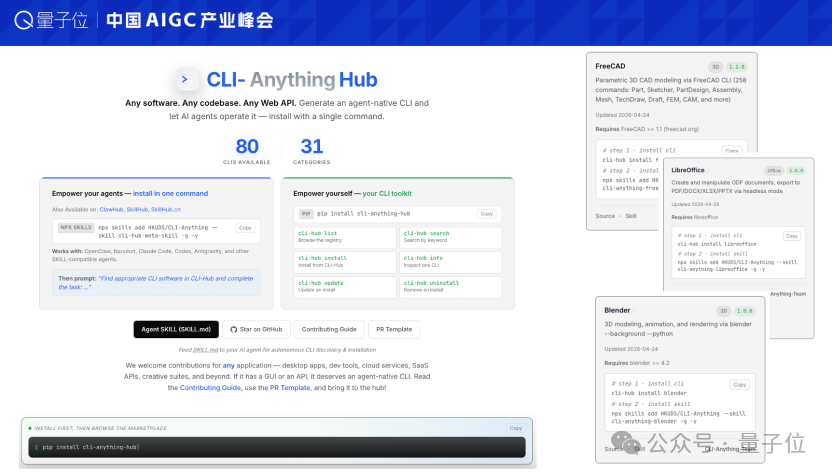Click the LibreOffice card title
832x476 pixels.
click(x=688, y=170)
